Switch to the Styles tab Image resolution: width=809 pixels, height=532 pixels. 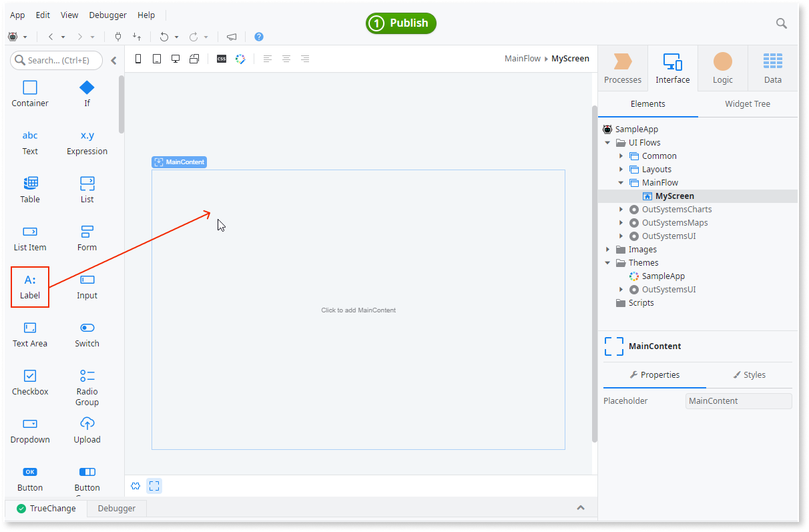749,374
